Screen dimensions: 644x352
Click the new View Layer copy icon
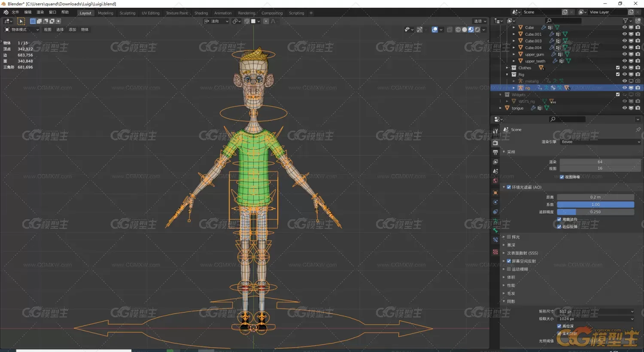click(x=631, y=12)
